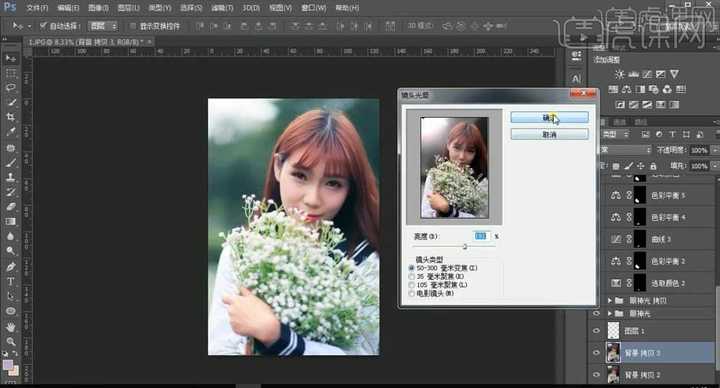Viewport: 720px width, 388px height.
Task: Add a Brightness/Contrast adjustment (sun icon)
Action: [x=619, y=74]
